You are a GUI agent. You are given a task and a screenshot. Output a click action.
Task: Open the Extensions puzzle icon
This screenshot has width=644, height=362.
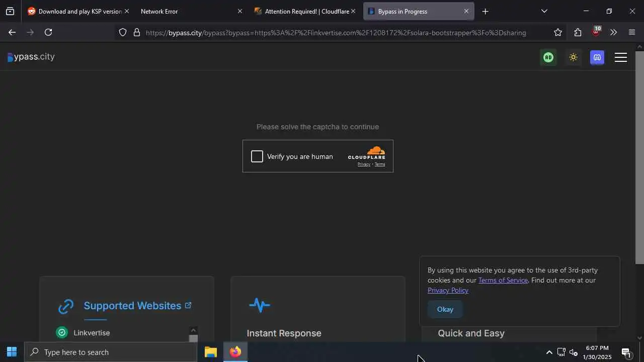(578, 33)
